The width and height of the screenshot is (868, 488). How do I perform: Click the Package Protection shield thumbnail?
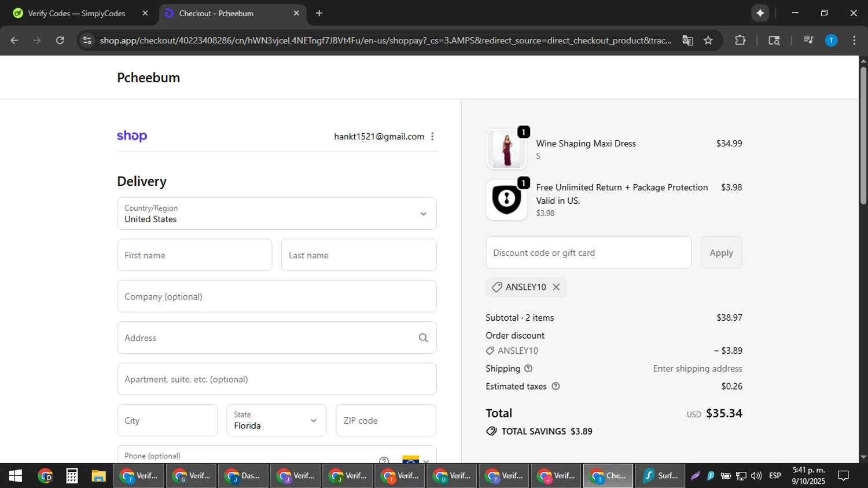pyautogui.click(x=507, y=200)
